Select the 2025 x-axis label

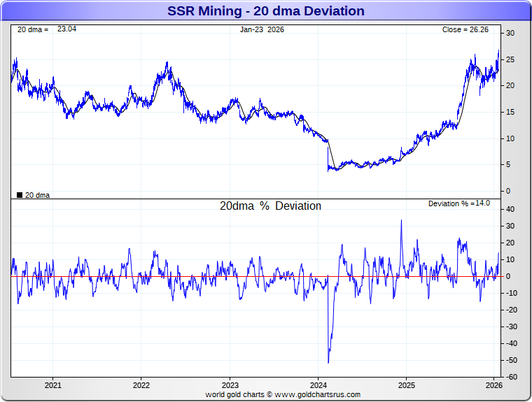click(x=407, y=385)
